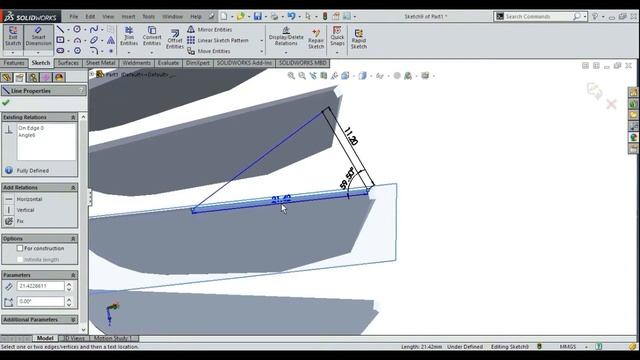640x360 pixels.
Task: Click Linear Sketch Pattern
Action: [x=218, y=40]
